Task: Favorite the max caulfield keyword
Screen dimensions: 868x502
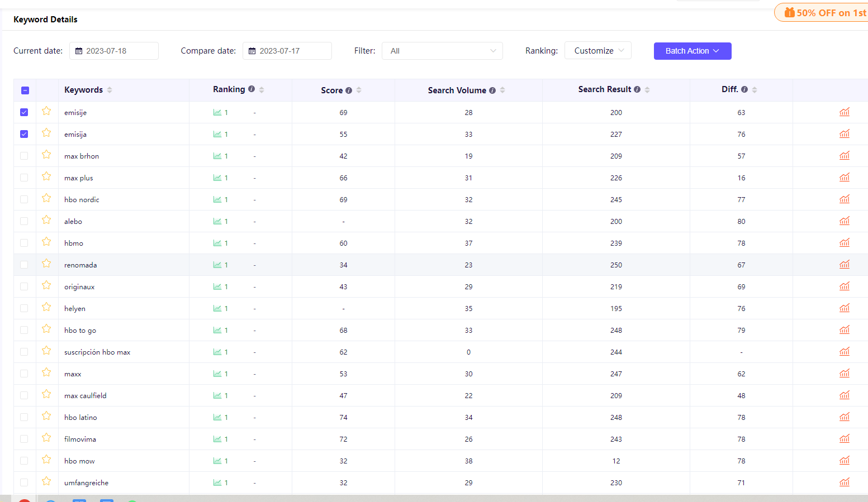Action: tap(46, 394)
